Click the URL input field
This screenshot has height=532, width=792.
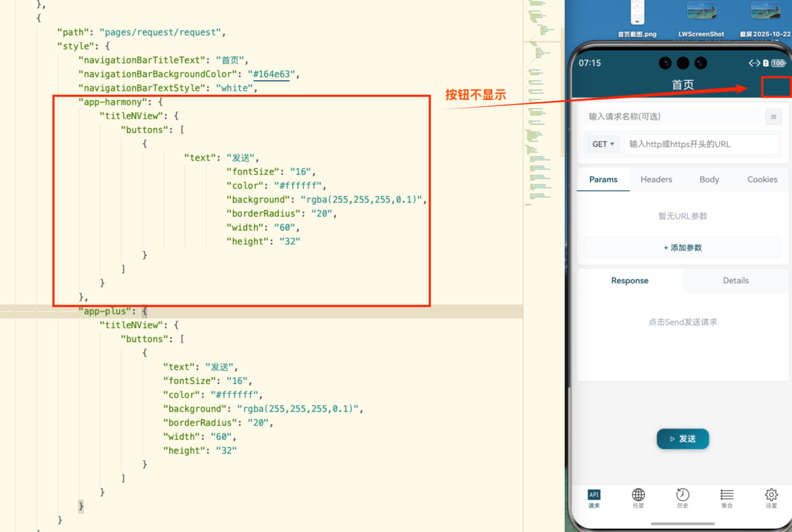click(700, 144)
